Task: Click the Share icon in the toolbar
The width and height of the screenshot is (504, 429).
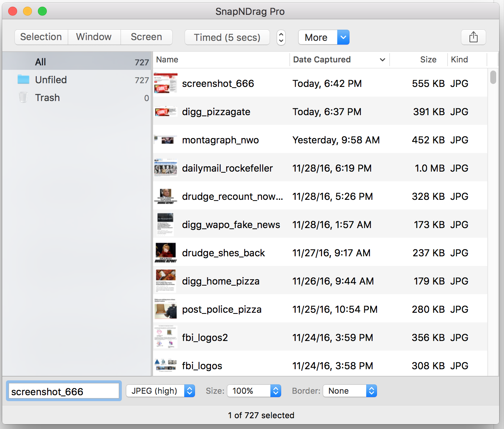Action: (473, 37)
